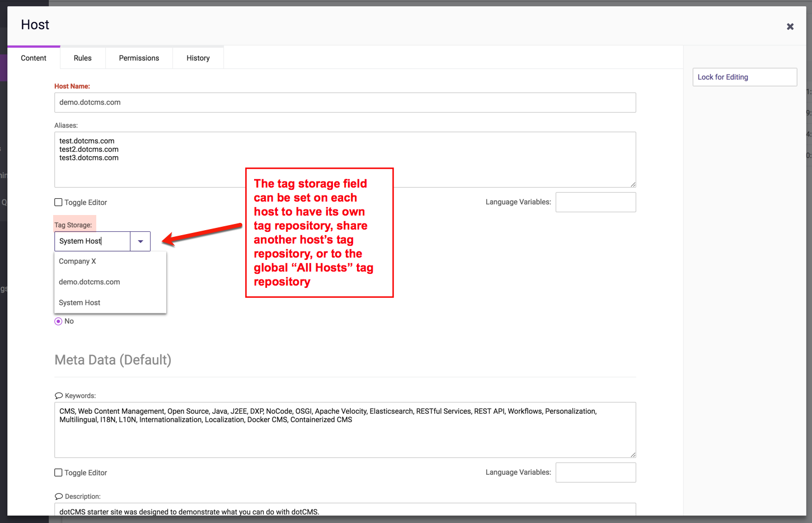Select System Host option in dropdown list
This screenshot has height=523, width=812.
[x=79, y=303]
